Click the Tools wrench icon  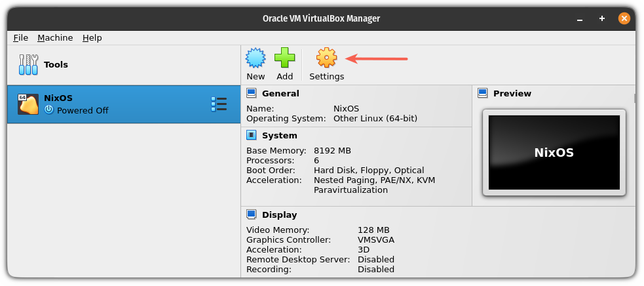tap(29, 65)
